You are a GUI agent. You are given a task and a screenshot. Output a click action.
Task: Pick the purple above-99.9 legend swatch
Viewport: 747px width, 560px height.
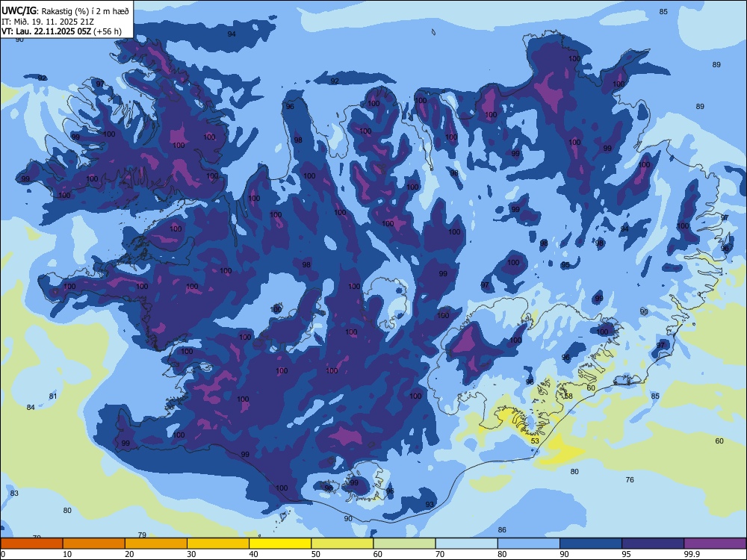(715, 544)
